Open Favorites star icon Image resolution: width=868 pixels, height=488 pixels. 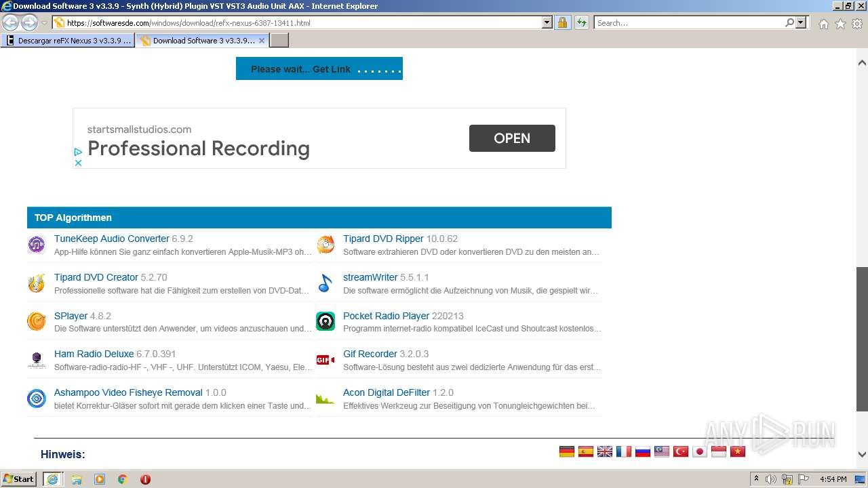840,24
